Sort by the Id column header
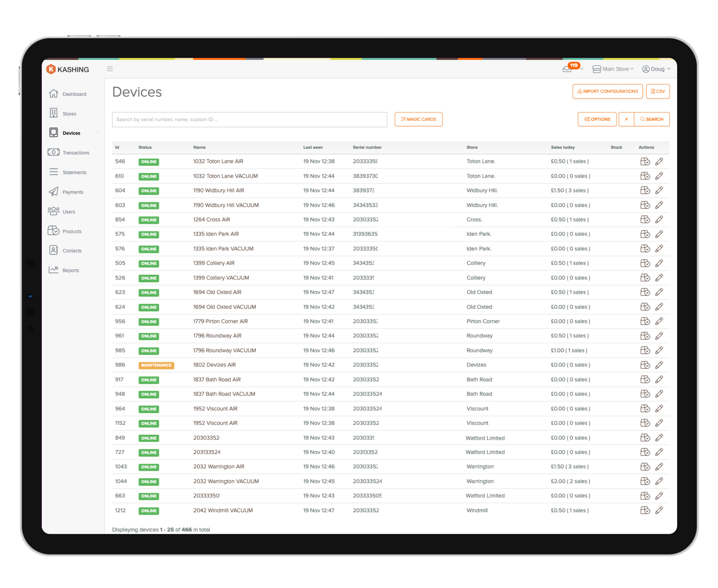 [x=117, y=147]
